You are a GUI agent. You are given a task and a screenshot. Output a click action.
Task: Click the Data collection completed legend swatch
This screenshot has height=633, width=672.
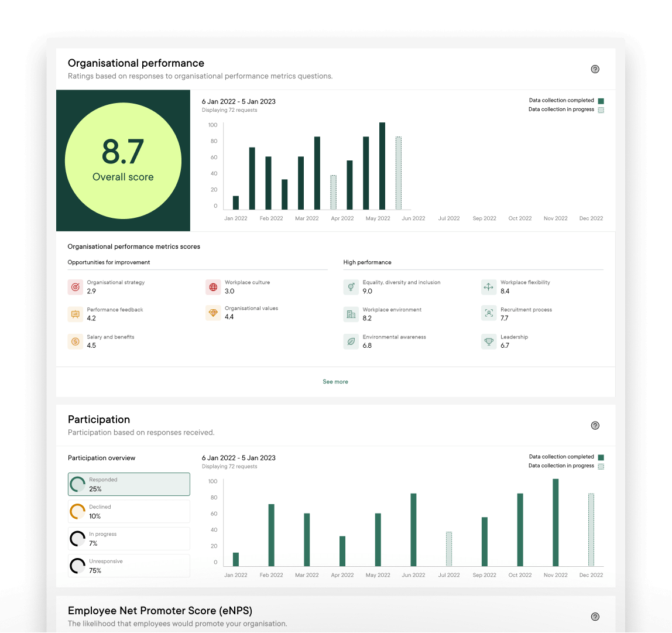[x=601, y=101]
